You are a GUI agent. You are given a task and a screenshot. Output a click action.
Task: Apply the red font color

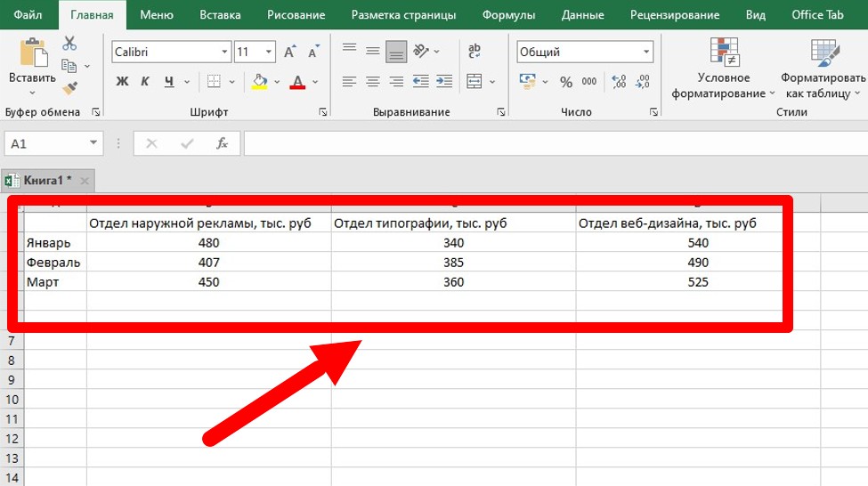(298, 82)
